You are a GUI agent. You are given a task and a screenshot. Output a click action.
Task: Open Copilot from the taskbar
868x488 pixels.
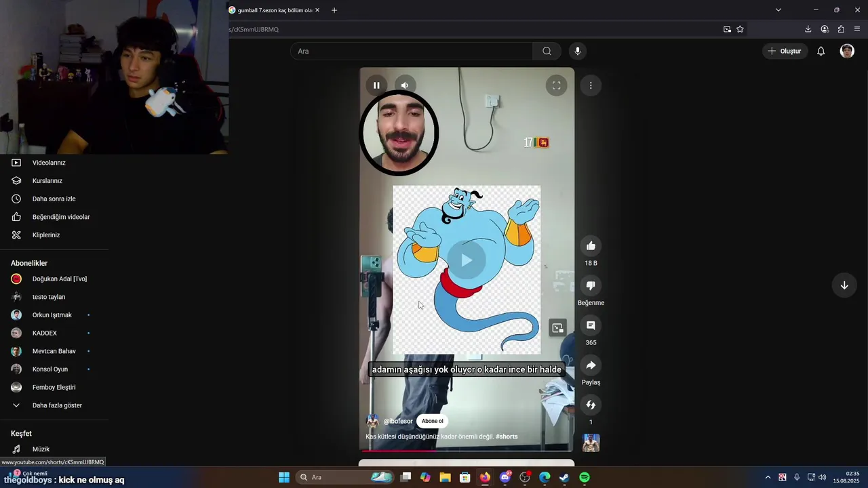[425, 477]
